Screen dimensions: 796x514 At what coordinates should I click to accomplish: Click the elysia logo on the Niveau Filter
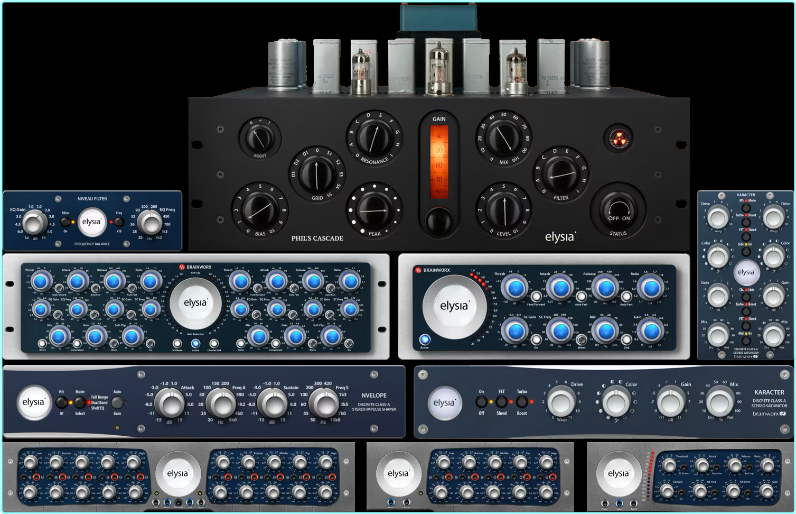[92, 222]
